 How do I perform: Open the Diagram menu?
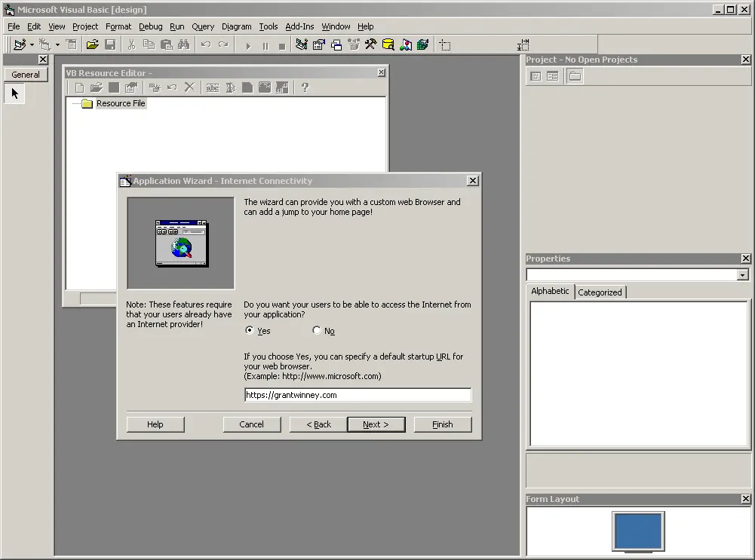[236, 26]
